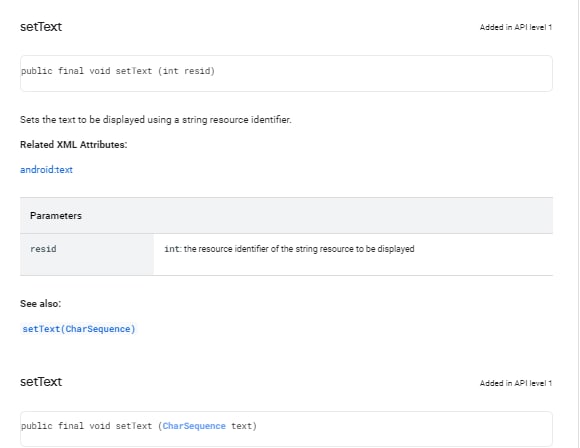This screenshot has height=448, width=580.
Task: Click the 'Related XML Attributes:' label
Action: pos(74,145)
